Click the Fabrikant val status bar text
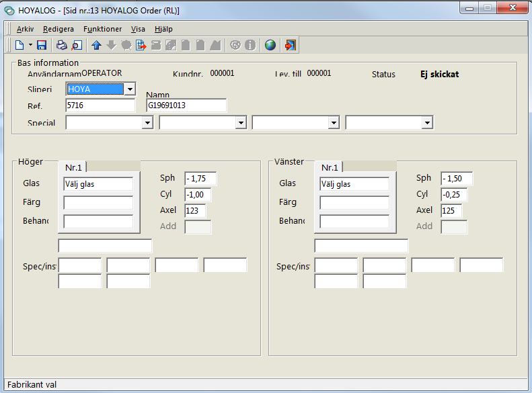The image size is (532, 393). point(32,385)
